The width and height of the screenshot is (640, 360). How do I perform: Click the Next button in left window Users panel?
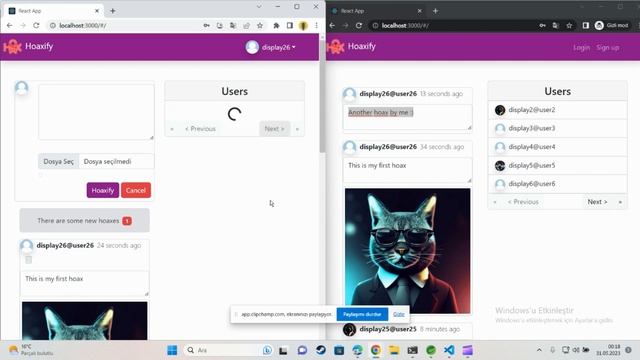[274, 129]
